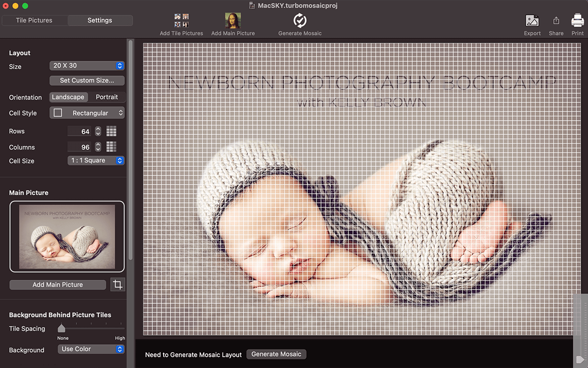Click the zoom slider at the canvas corner

pyautogui.click(x=580, y=330)
